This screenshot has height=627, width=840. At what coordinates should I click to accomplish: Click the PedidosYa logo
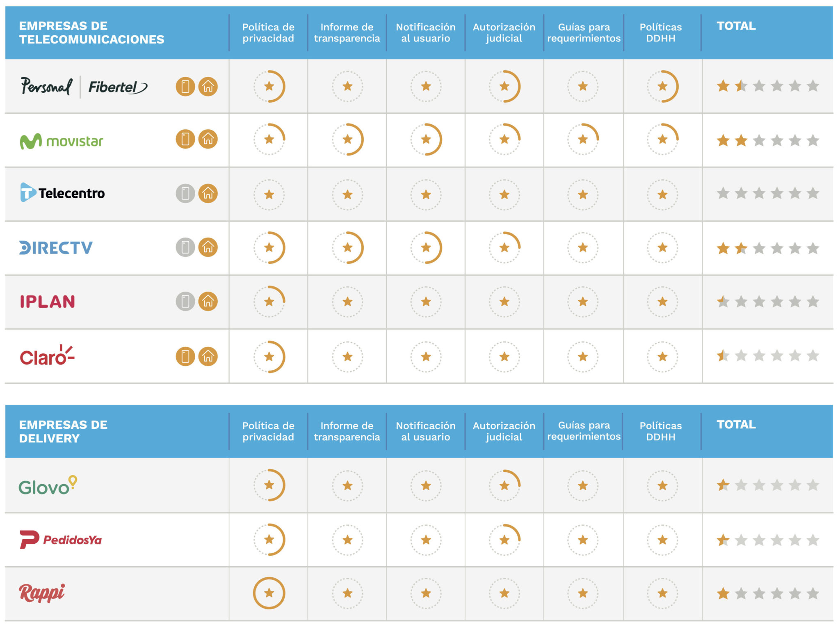[x=61, y=540]
